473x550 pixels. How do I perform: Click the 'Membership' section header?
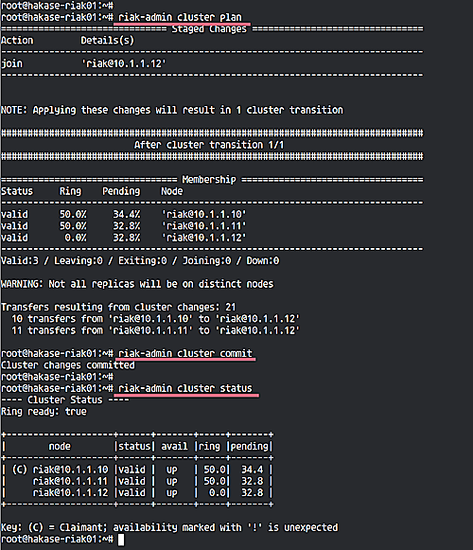(x=209, y=180)
